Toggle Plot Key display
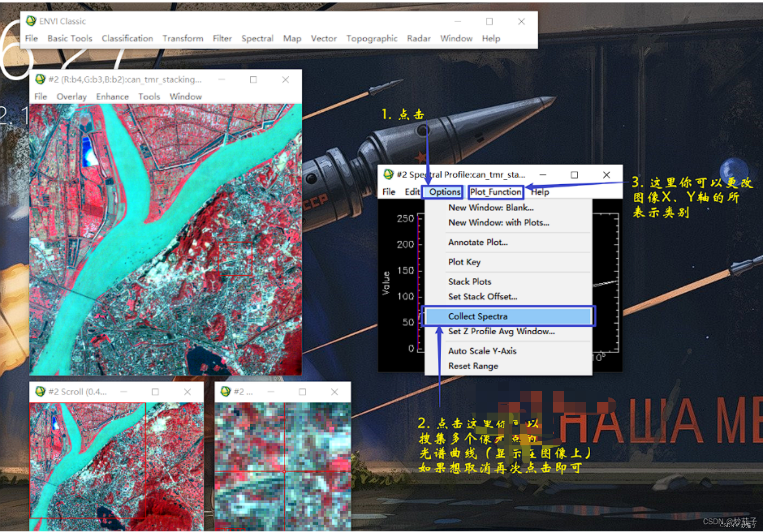 click(464, 262)
